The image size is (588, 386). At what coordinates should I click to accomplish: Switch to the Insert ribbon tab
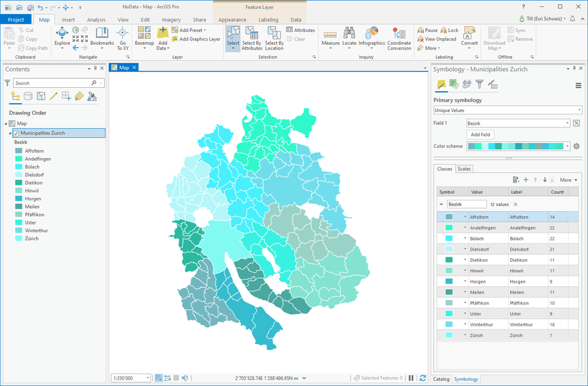coord(68,19)
